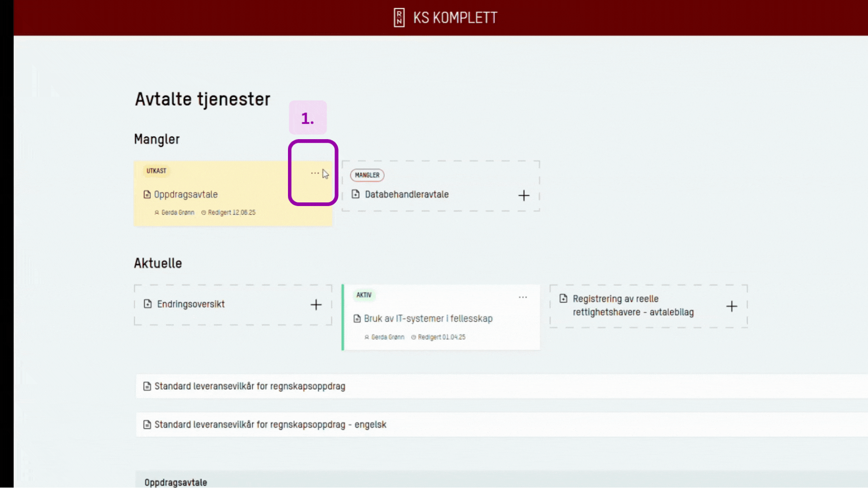
Task: Click the RN logo in the header
Action: [x=399, y=17]
